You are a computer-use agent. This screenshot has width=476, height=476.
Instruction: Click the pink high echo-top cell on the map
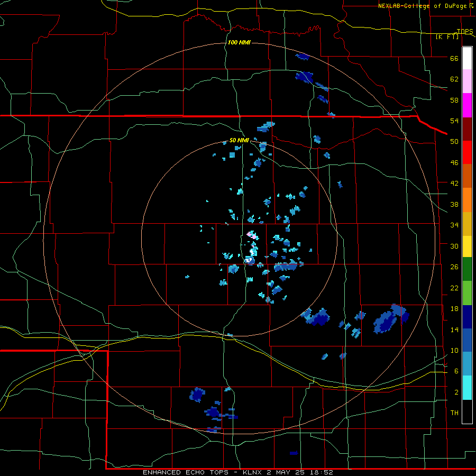(x=251, y=234)
